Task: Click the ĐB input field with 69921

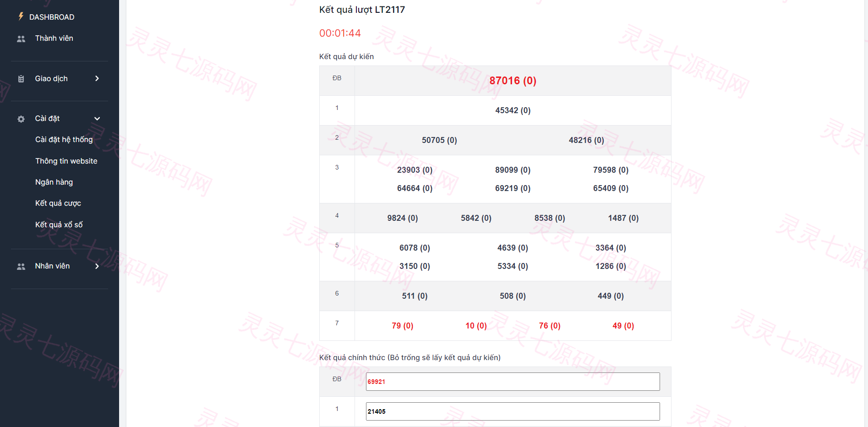Action: 513,382
